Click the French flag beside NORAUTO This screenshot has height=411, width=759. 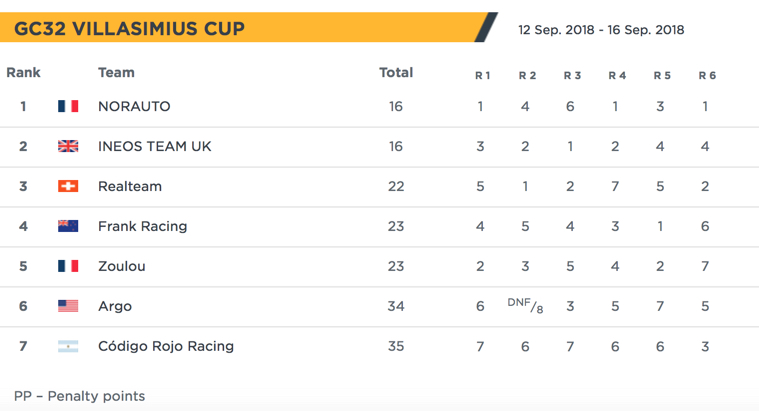[68, 106]
